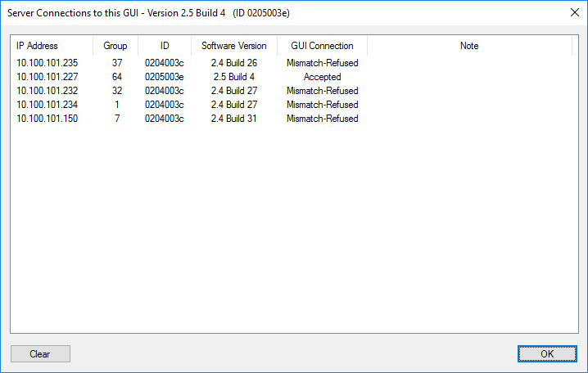Click the Accepted connection status

click(322, 77)
